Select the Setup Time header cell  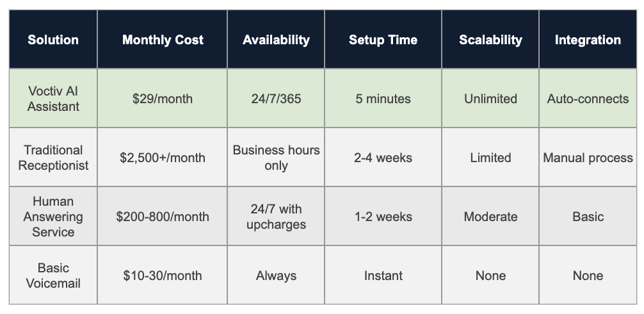[x=383, y=40]
